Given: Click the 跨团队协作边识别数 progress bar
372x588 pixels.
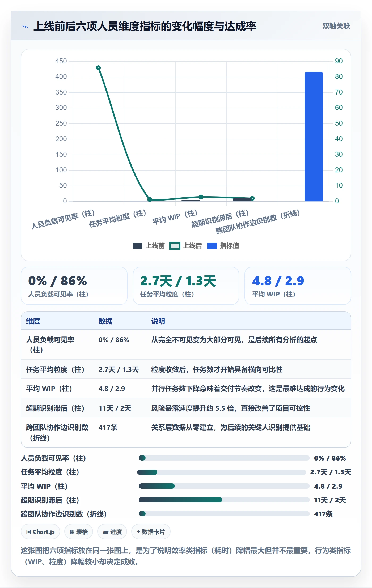Looking at the screenshot, I should tap(224, 514).
